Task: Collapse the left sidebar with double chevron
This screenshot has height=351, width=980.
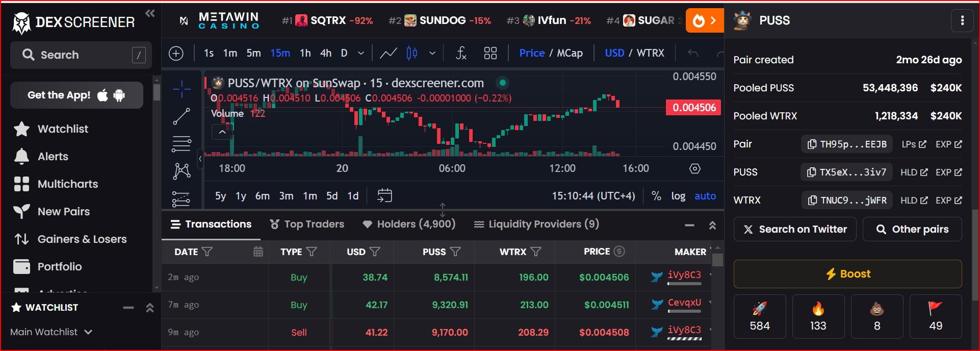Action: pyautogui.click(x=150, y=13)
